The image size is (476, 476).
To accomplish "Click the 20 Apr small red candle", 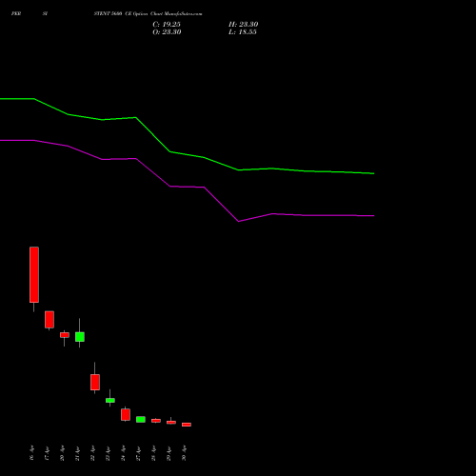I will [65, 335].
